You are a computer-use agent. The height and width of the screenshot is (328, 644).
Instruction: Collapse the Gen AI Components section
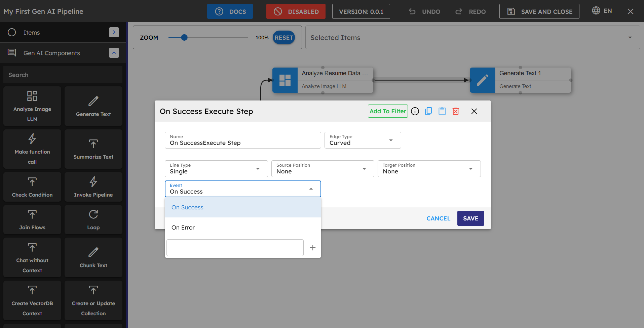click(114, 53)
